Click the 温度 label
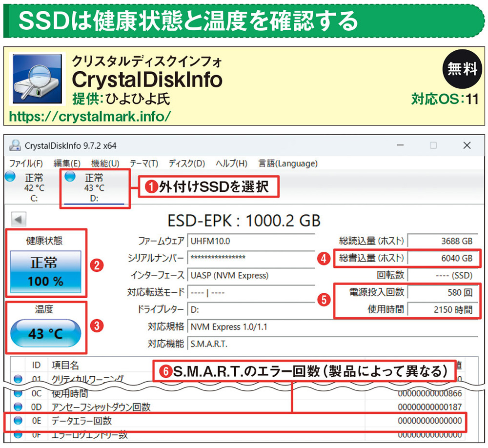Viewport: 488px width, 448px height. click(x=44, y=309)
